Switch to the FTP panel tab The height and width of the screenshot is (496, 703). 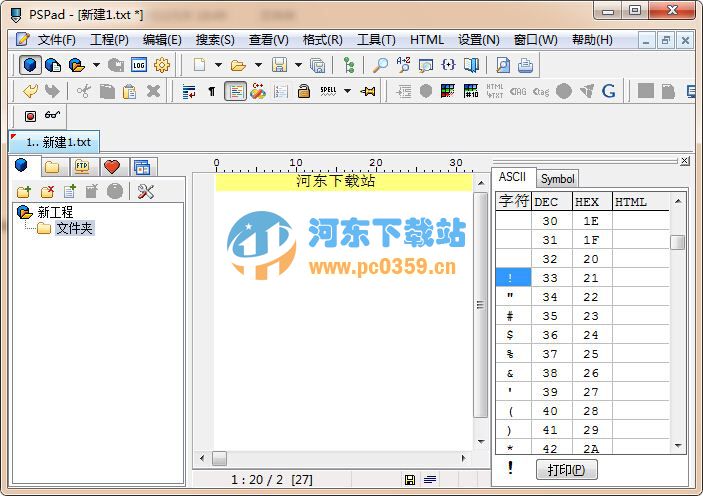[x=82, y=167]
